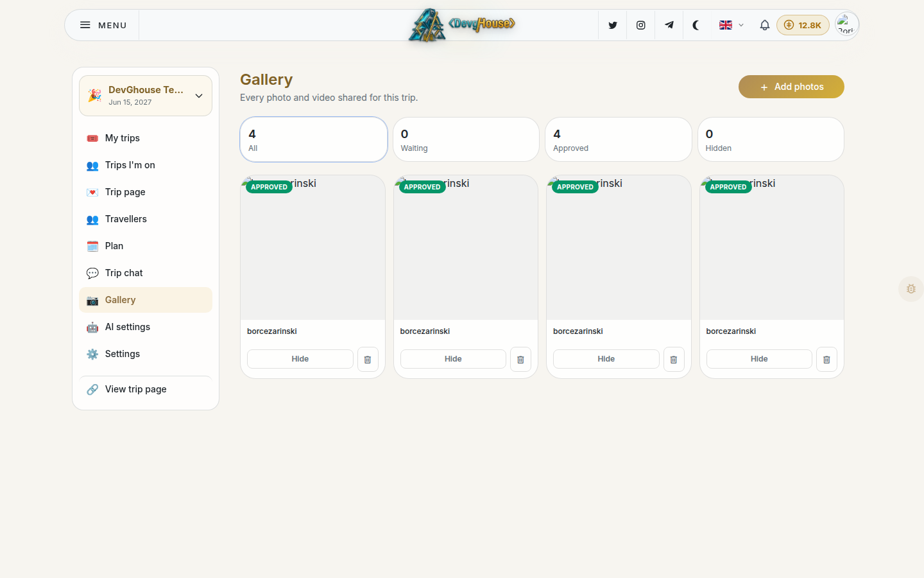Toggle dark mode with the moon icon
Viewport: 924px width, 578px height.
696,25
